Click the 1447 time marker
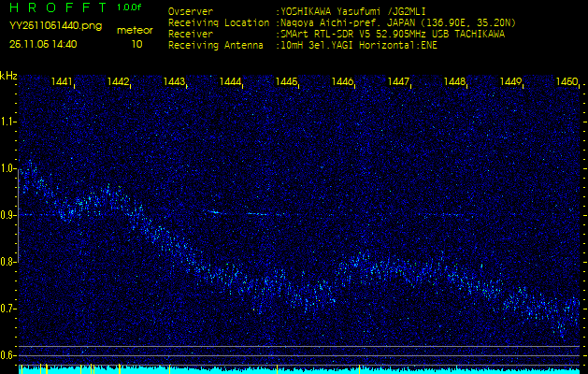This screenshot has height=374, width=588. pyautogui.click(x=398, y=82)
